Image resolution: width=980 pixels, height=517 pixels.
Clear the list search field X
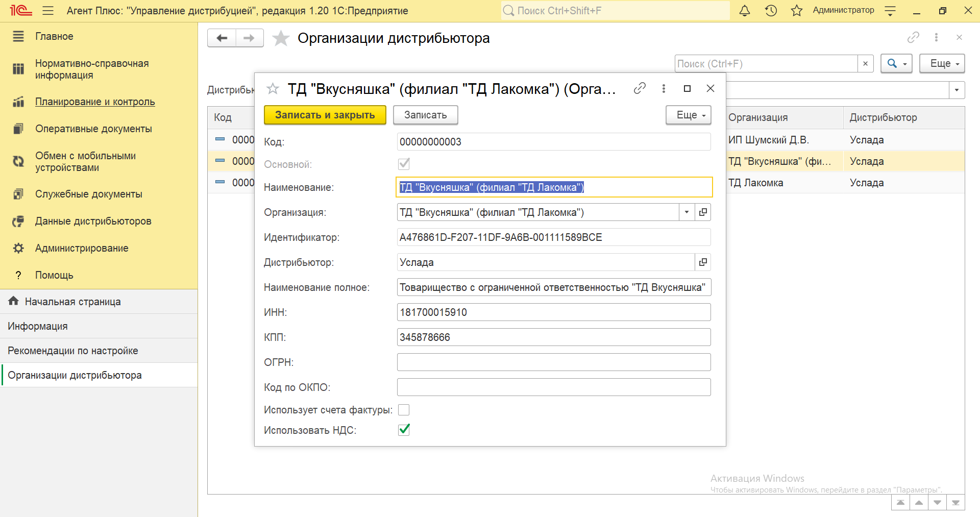point(865,64)
